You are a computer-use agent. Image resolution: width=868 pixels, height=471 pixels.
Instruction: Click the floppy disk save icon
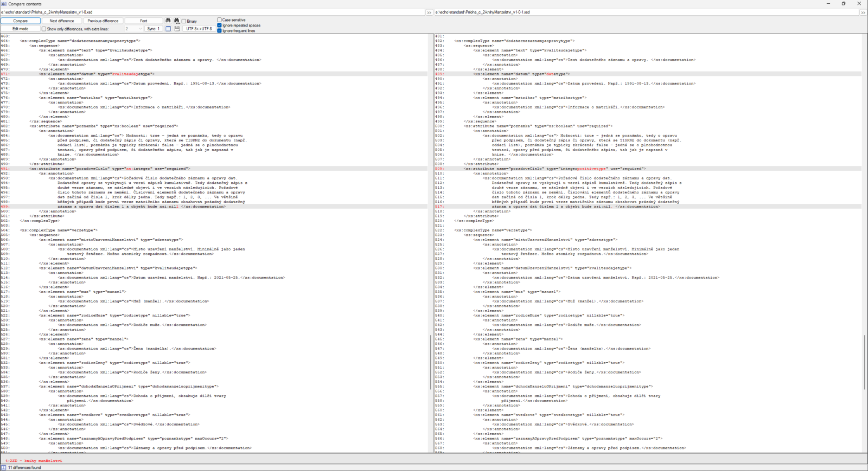click(177, 29)
